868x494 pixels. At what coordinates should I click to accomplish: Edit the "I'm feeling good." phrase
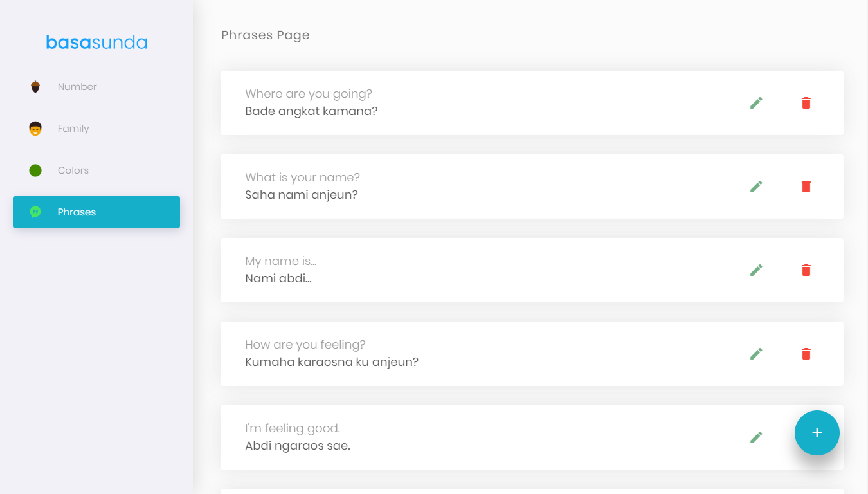[x=756, y=437]
